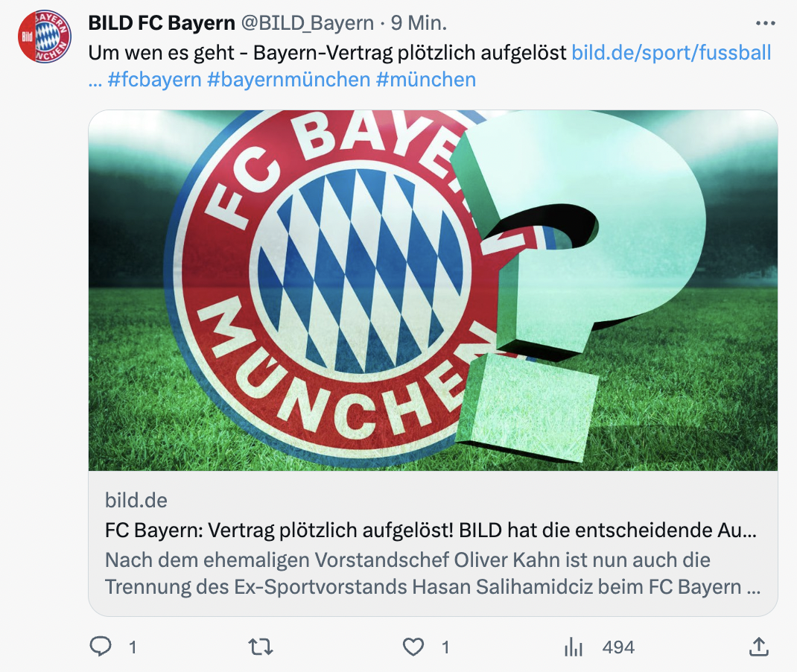
Task: Like the tweet with heart icon
Action: pyautogui.click(x=413, y=647)
